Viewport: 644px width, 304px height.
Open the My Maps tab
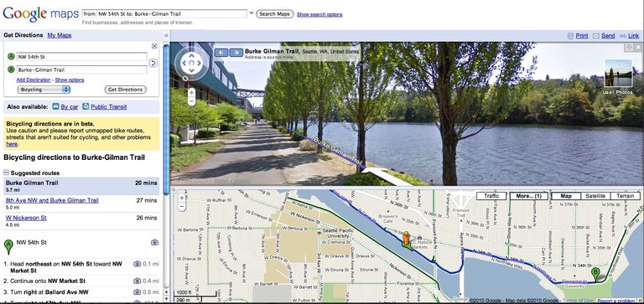tap(60, 35)
